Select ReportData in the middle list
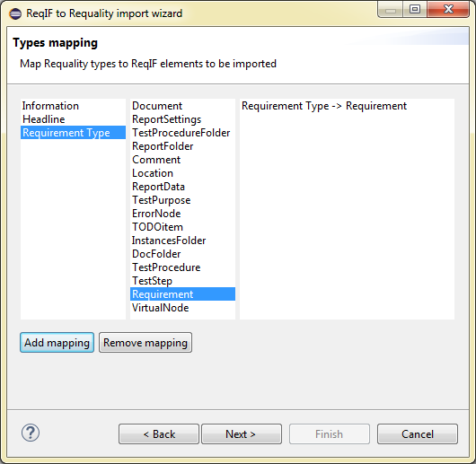Viewport: 476px width, 464px height. pos(182,187)
